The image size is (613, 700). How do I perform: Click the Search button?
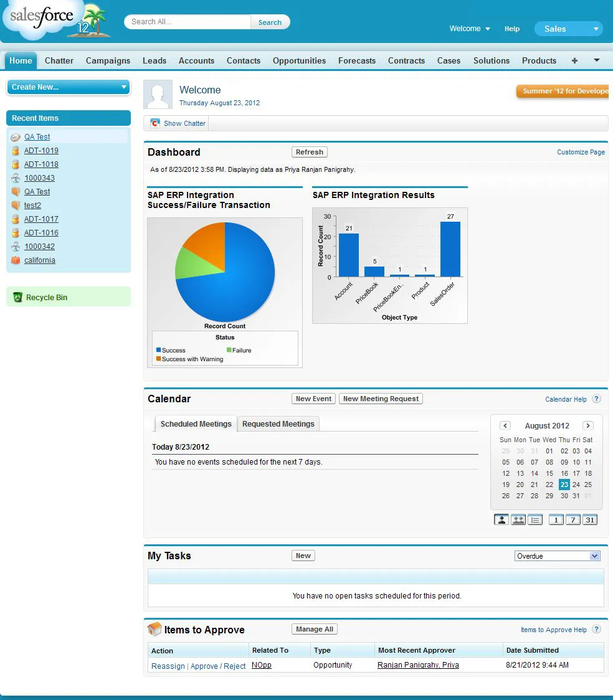pyautogui.click(x=270, y=22)
